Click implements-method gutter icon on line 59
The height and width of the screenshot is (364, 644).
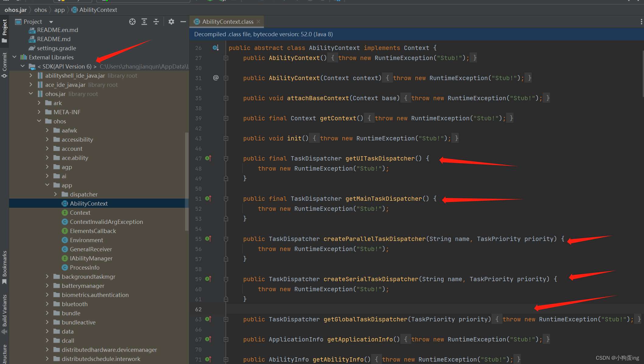click(x=208, y=279)
